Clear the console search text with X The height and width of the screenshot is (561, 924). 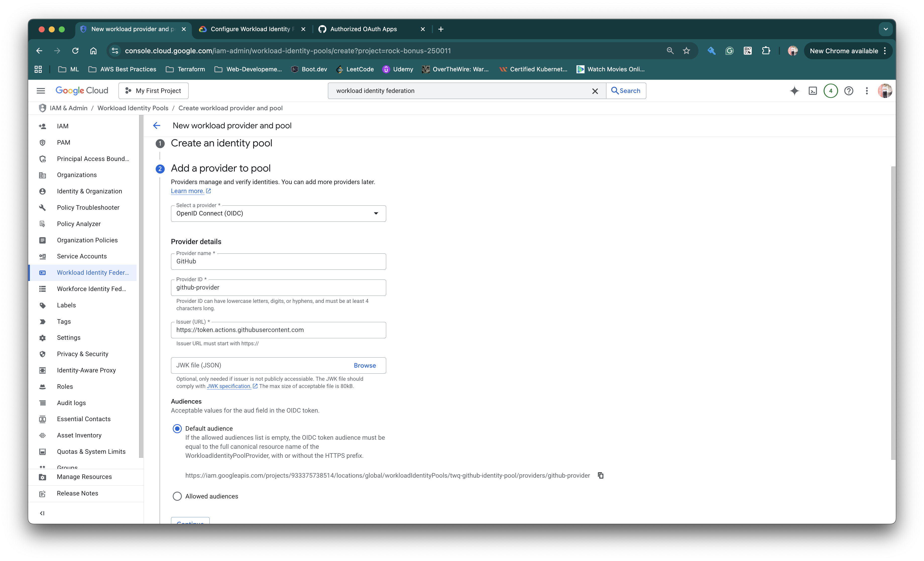[595, 91]
